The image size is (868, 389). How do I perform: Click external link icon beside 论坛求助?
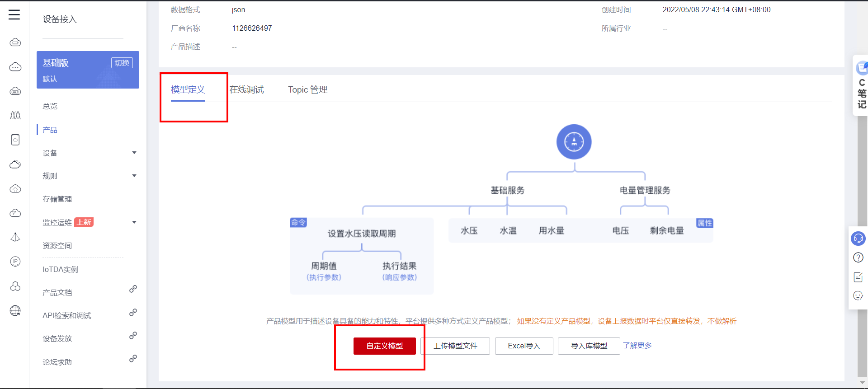[133, 358]
